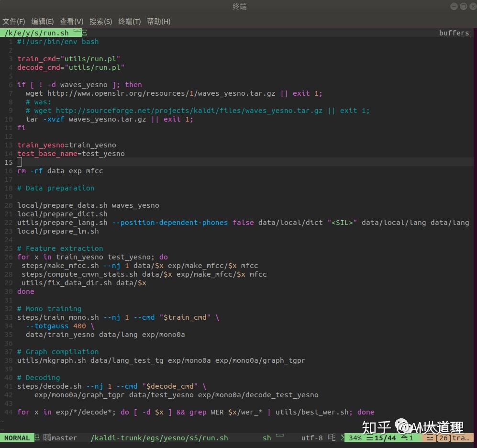
Task: Maximize the terminal window
Action: [463, 6]
